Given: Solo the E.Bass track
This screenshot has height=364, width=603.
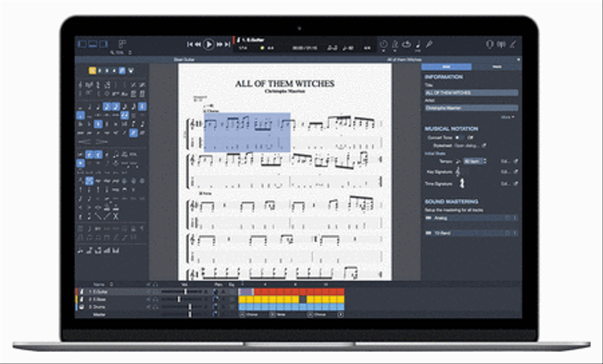Looking at the screenshot, I should (155, 300).
